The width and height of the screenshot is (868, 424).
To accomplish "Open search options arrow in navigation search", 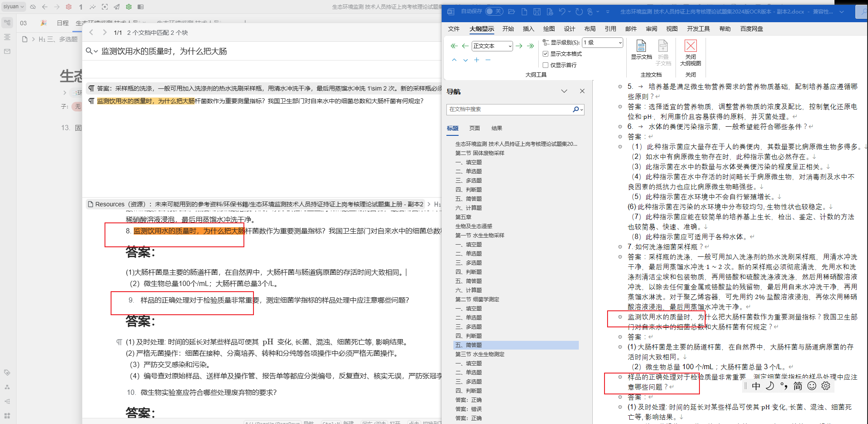I will pyautogui.click(x=582, y=110).
